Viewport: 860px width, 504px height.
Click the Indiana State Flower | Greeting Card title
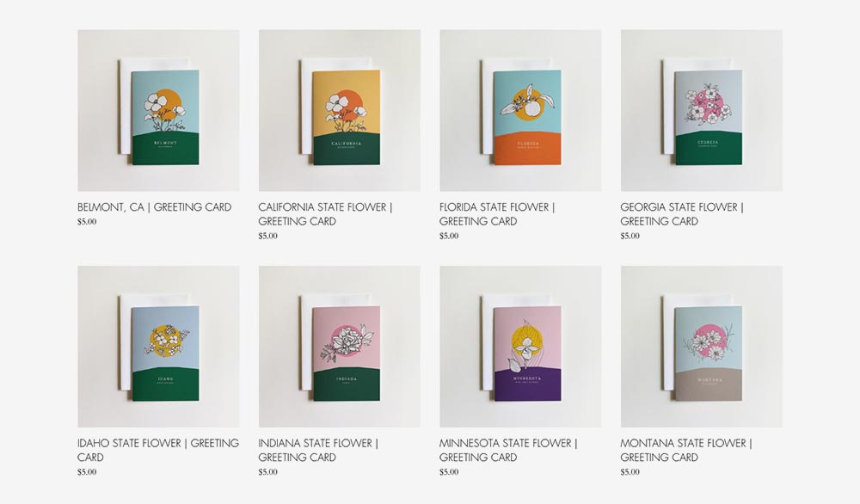click(x=318, y=451)
